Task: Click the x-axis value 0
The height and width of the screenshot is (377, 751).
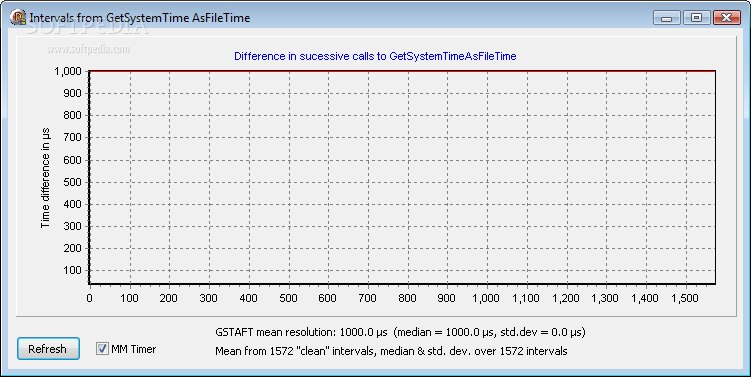Action: 90,298
